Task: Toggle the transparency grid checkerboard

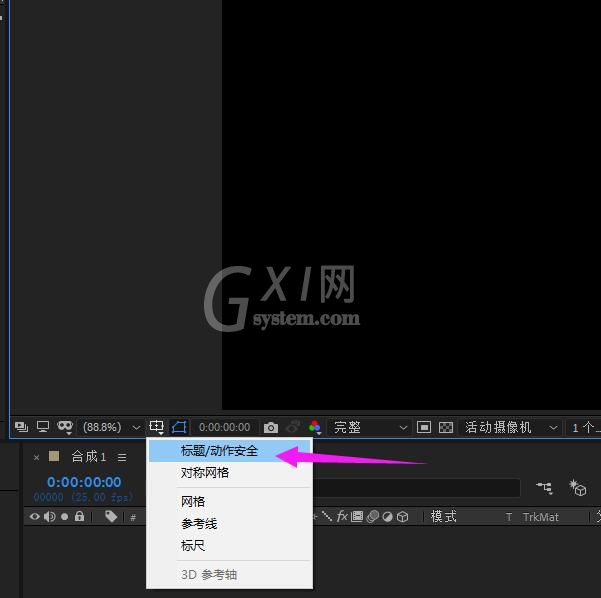Action: pos(446,427)
